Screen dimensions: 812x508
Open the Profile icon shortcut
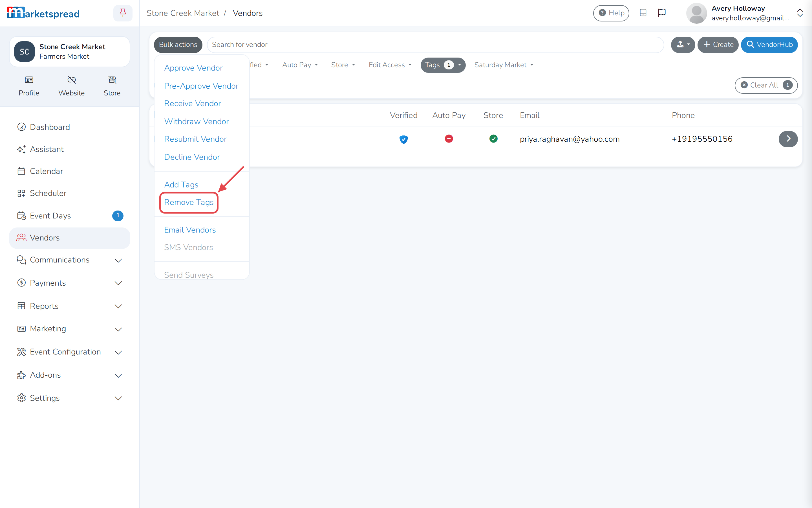click(x=29, y=86)
